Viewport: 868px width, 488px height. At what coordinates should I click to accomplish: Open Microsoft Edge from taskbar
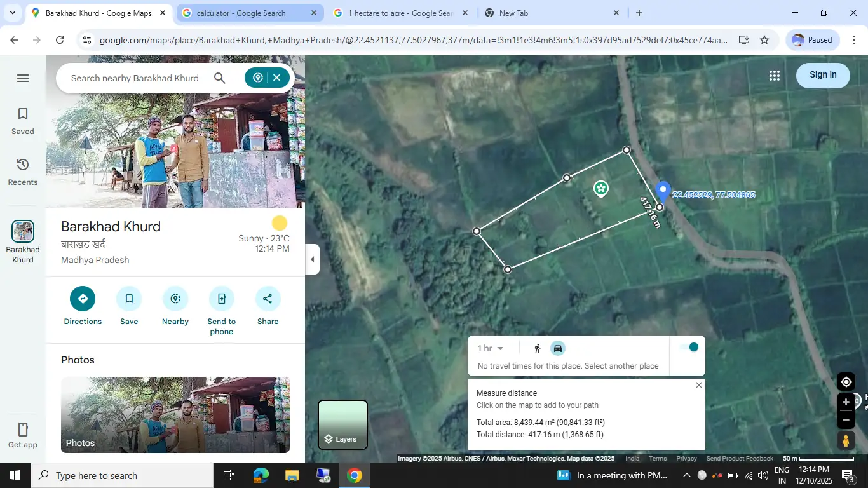pos(261,475)
